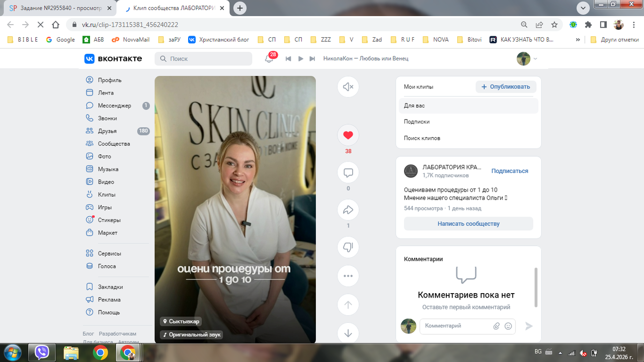
Task: Open ЛАБОРАТОРИЯ КРА... community page
Action: [452, 167]
